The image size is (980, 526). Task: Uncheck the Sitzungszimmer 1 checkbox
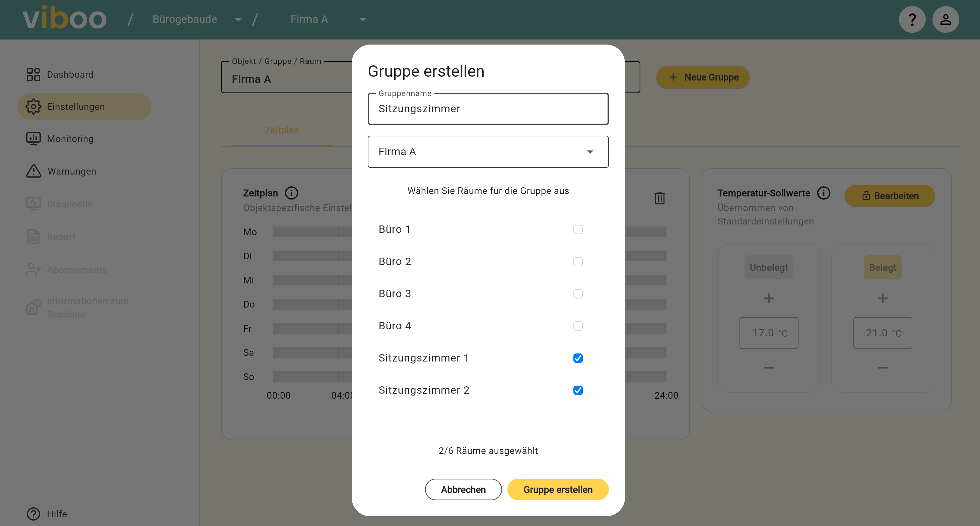[577, 358]
